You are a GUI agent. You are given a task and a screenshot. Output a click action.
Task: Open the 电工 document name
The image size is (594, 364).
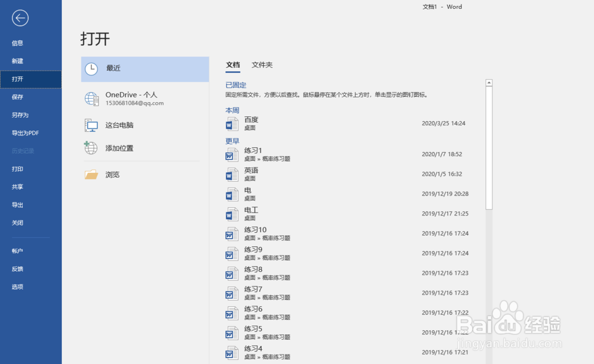point(251,210)
